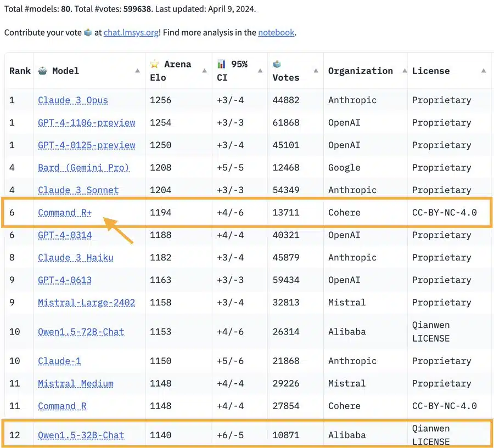
Task: Sort table by Rank column arrow
Action: 30,71
